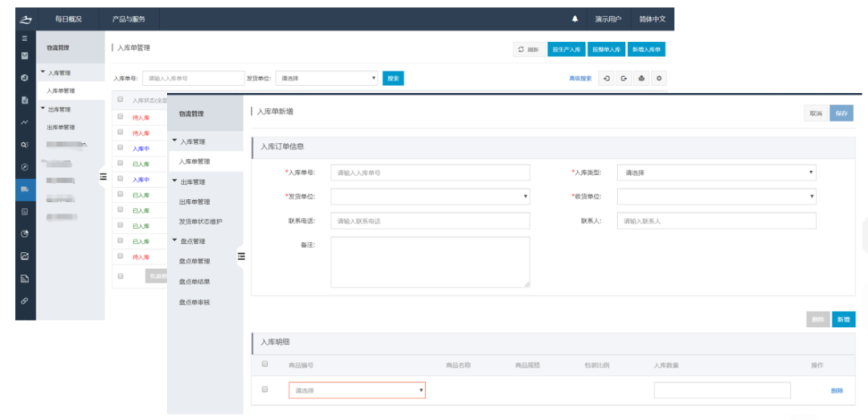The height and width of the screenshot is (420, 868).
Task: Open the document icon in dark sidebar
Action: click(x=24, y=100)
